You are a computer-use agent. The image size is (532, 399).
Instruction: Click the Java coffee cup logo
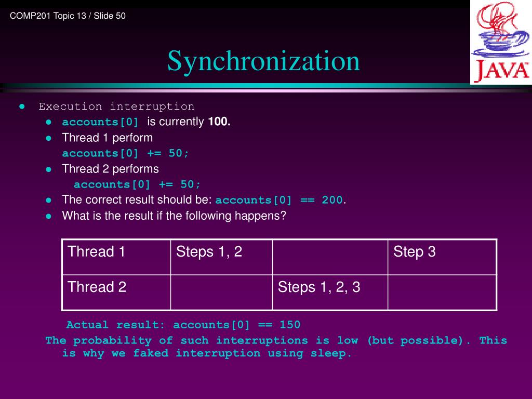(501, 42)
